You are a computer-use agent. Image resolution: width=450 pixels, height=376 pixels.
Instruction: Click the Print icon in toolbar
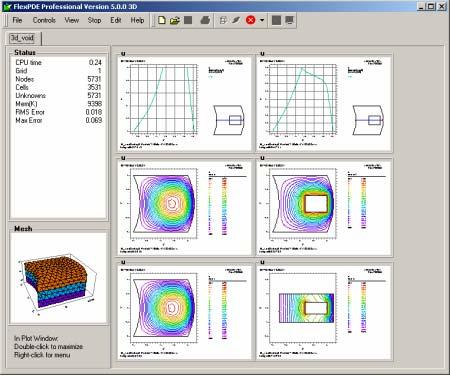coord(205,20)
